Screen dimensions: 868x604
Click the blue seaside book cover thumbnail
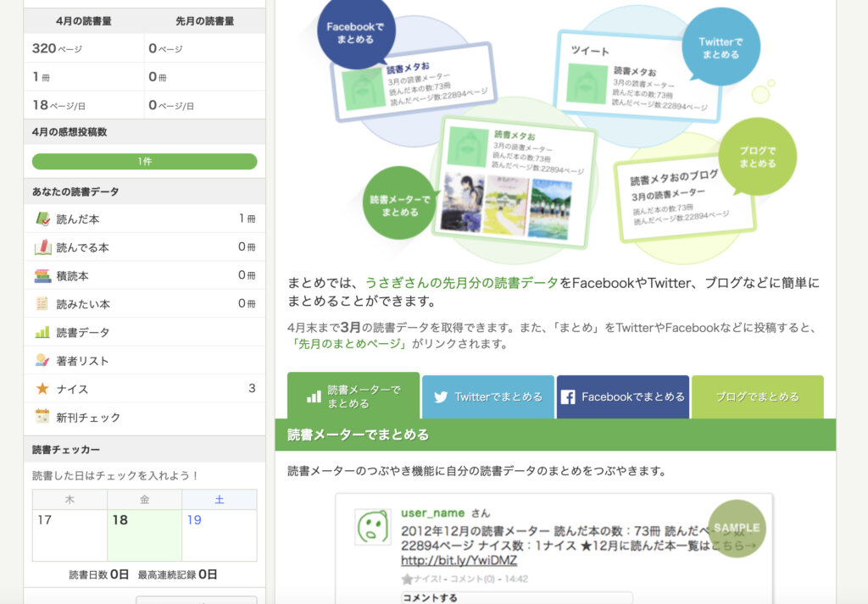tap(549, 209)
